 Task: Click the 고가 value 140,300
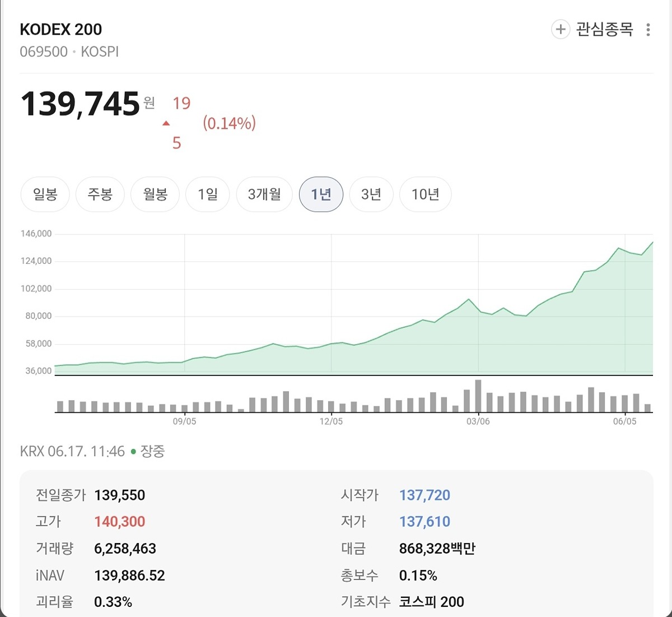click(x=120, y=522)
